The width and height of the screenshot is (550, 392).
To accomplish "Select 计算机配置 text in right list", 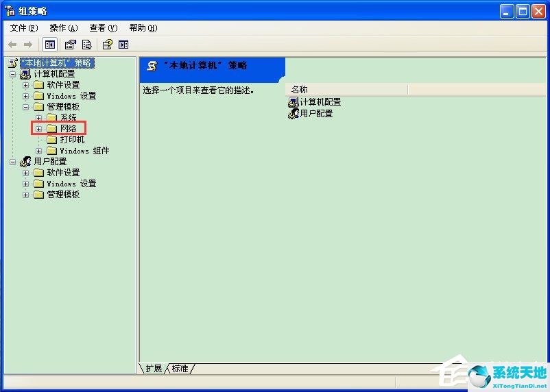I will coord(320,102).
